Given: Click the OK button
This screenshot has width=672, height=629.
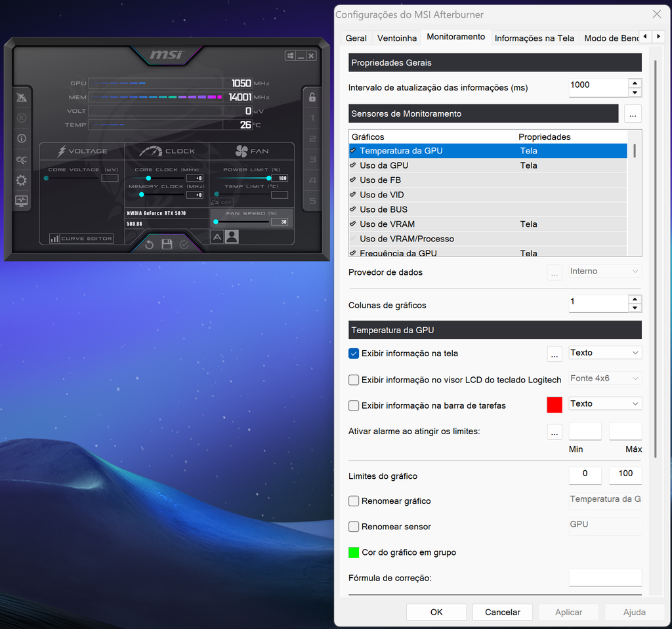Looking at the screenshot, I should [436, 613].
